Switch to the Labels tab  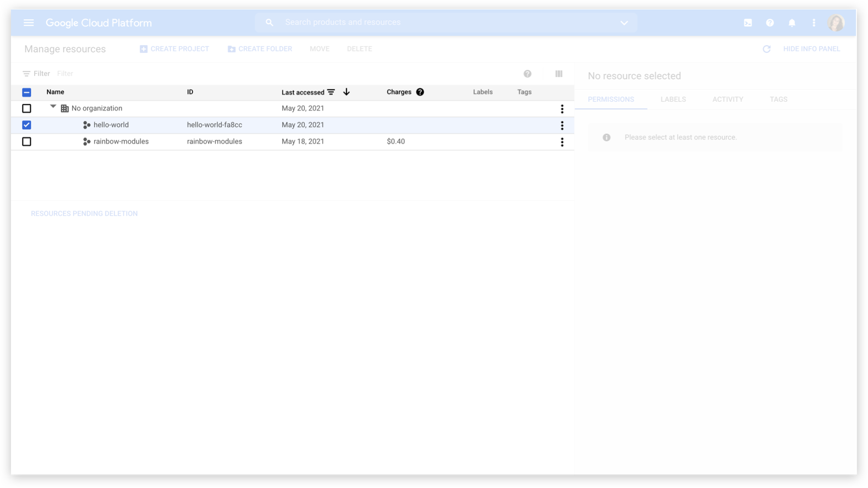click(673, 99)
